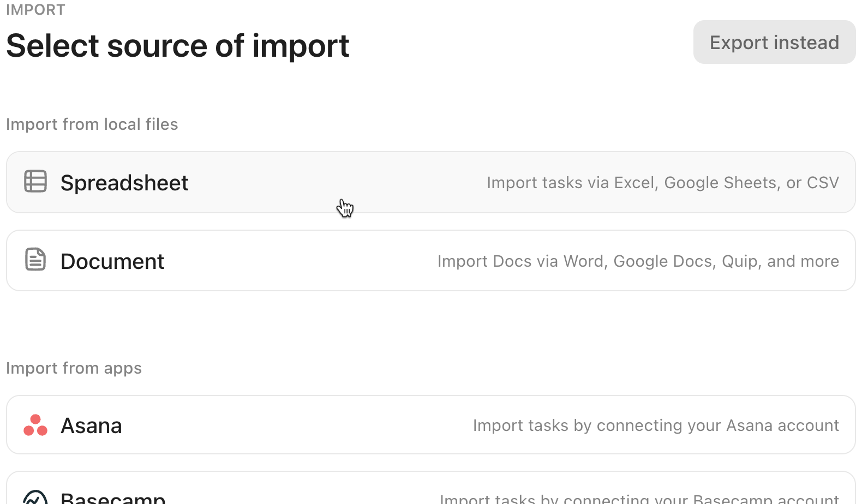The width and height of the screenshot is (862, 504).
Task: Click the Basecamp logo icon
Action: pyautogui.click(x=35, y=497)
